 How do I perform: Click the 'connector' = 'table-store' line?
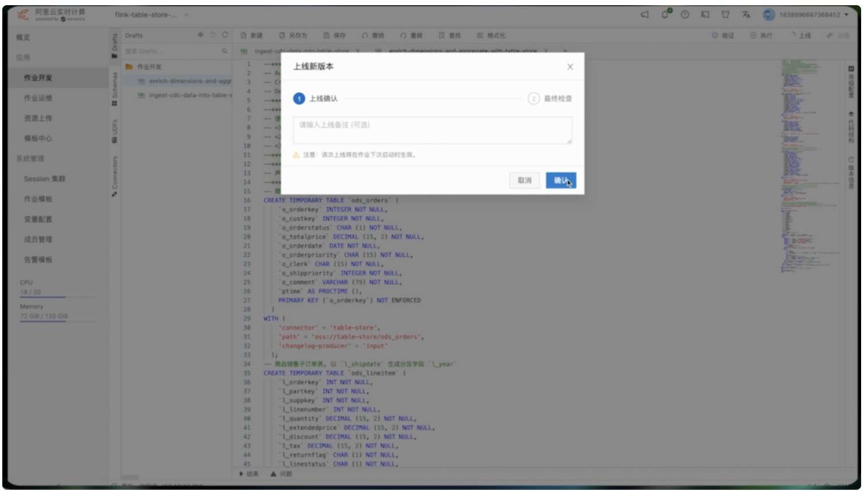pyautogui.click(x=329, y=328)
